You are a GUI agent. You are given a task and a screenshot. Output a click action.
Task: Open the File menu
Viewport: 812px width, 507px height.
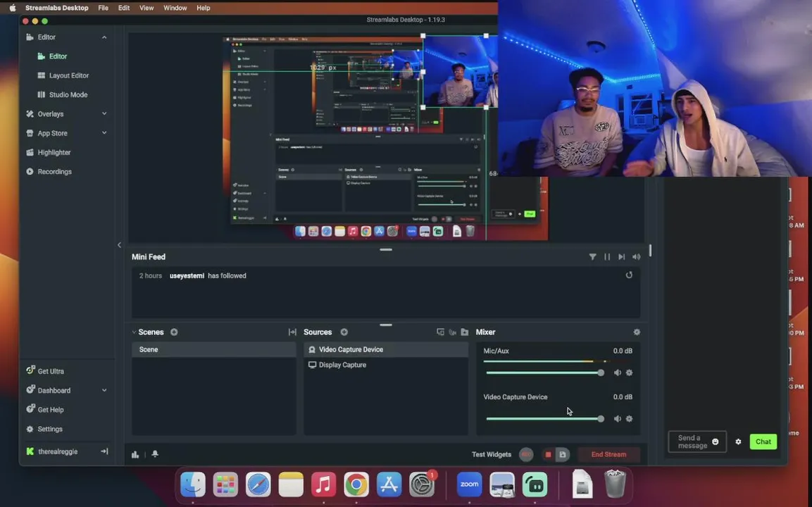click(x=103, y=8)
